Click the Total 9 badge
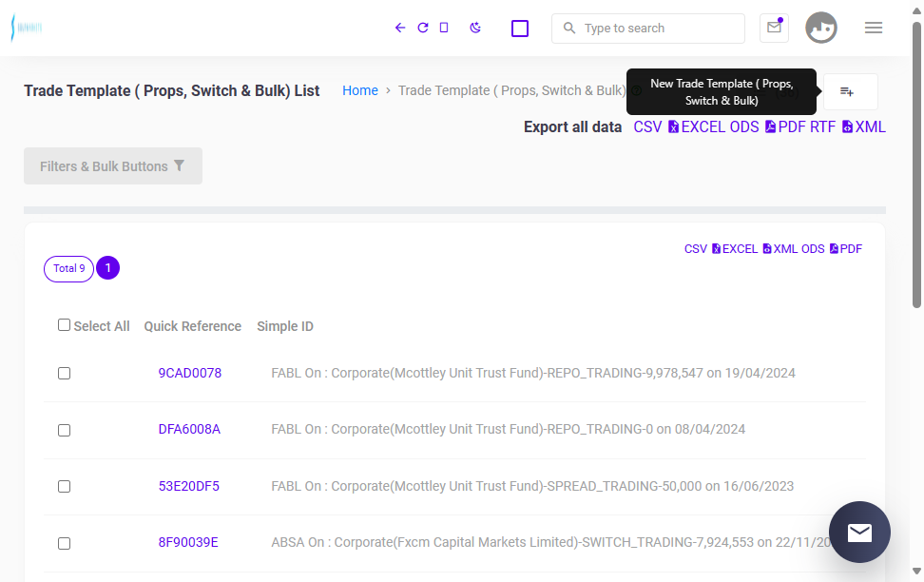Image resolution: width=924 pixels, height=582 pixels. pos(68,268)
